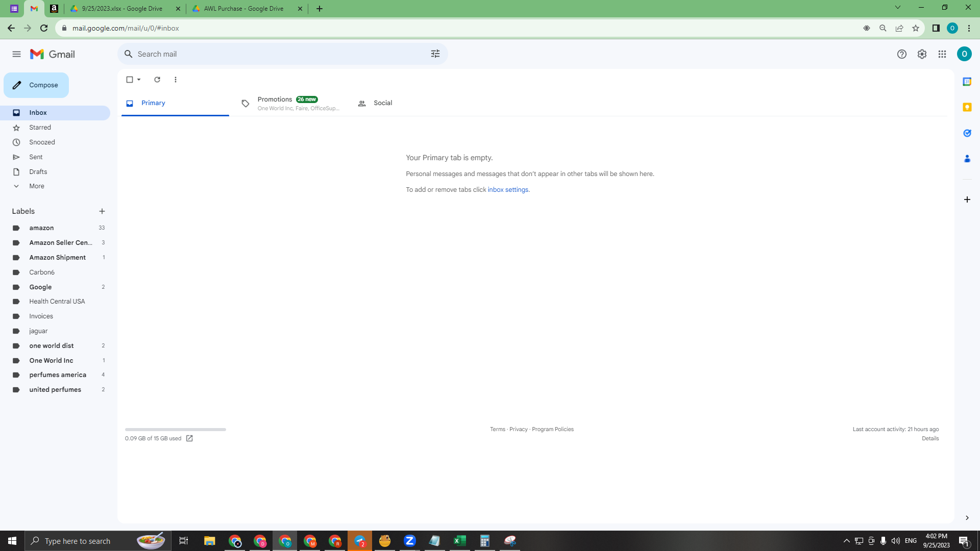Open the amazon label
This screenshot has width=980, height=551.
[x=55, y=228]
